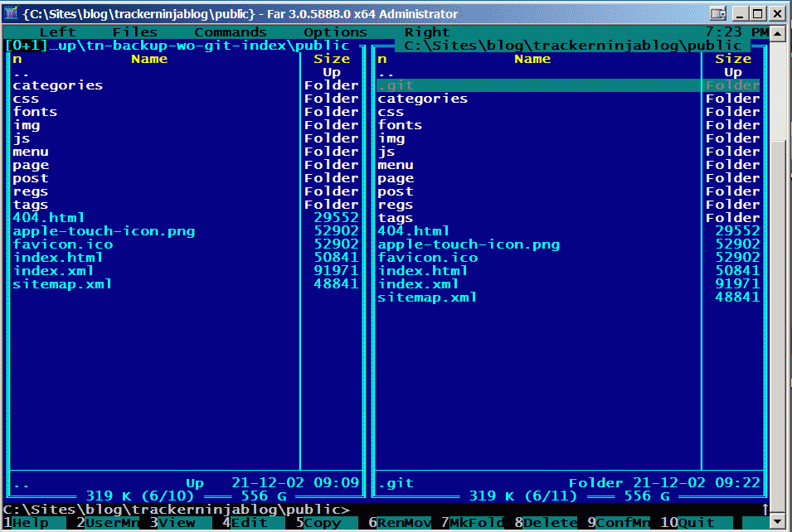
Task: Click the scrollbar up arrow of the console window
Action: pos(778,33)
